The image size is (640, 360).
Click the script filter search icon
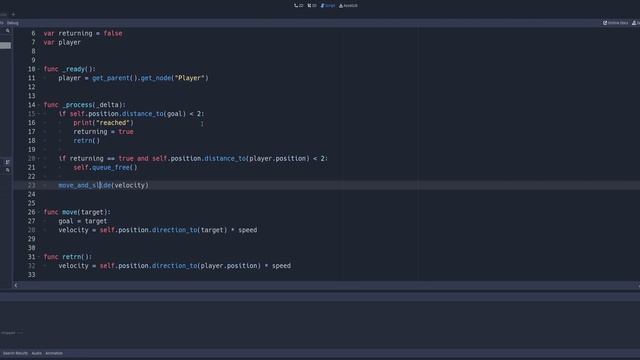coord(8,31)
